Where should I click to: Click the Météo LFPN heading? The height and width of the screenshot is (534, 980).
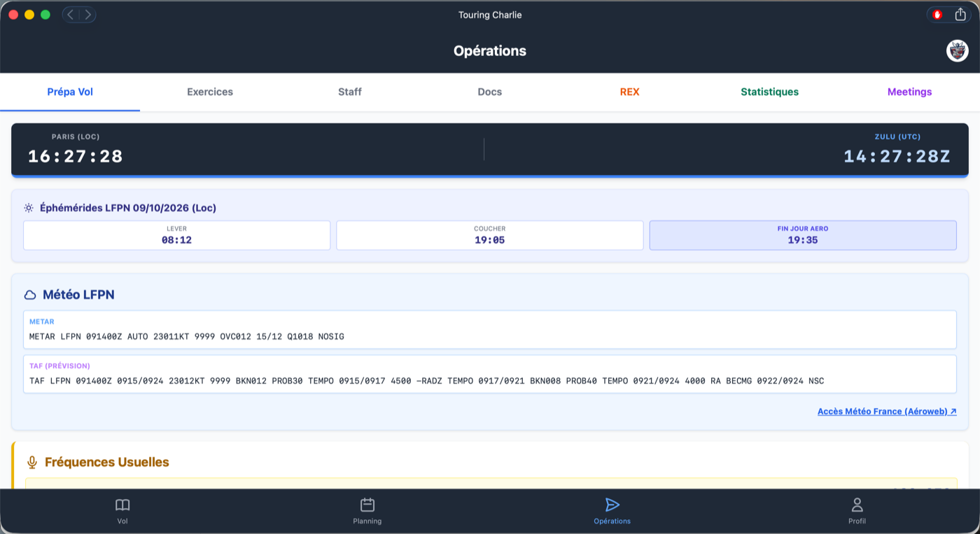coord(78,295)
